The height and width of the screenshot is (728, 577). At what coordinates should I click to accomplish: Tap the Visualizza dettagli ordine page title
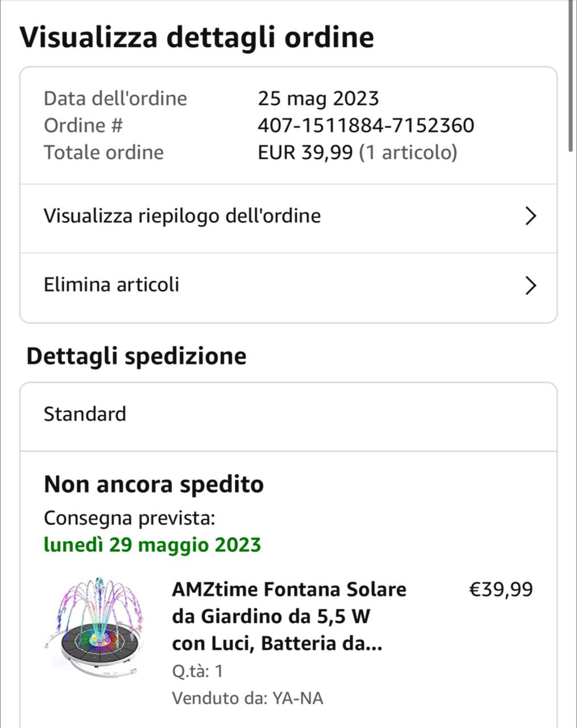point(197,38)
